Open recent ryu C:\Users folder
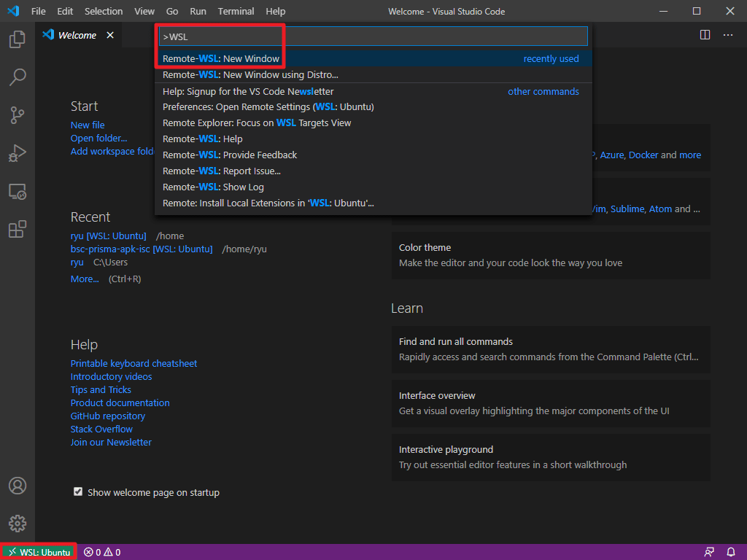The height and width of the screenshot is (560, 747). click(77, 262)
